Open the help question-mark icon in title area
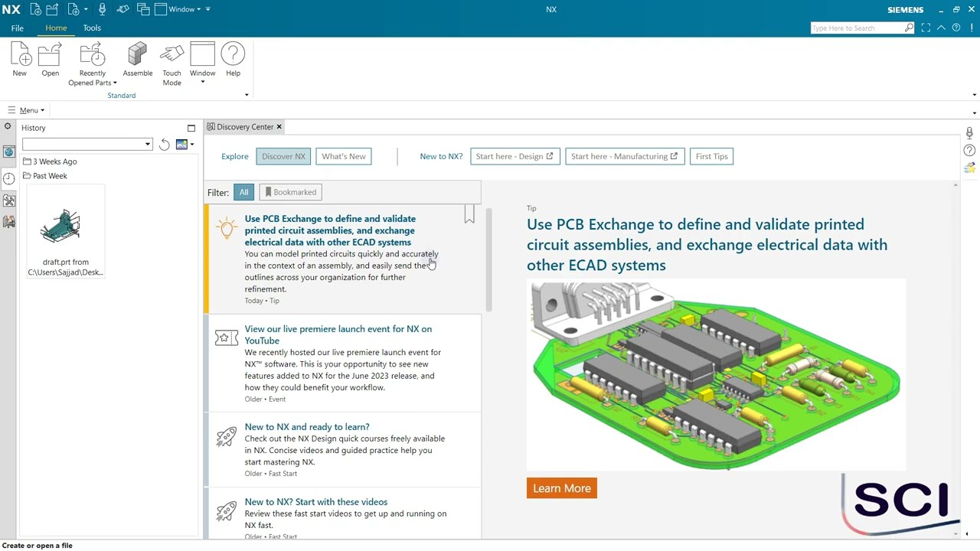 (x=956, y=28)
